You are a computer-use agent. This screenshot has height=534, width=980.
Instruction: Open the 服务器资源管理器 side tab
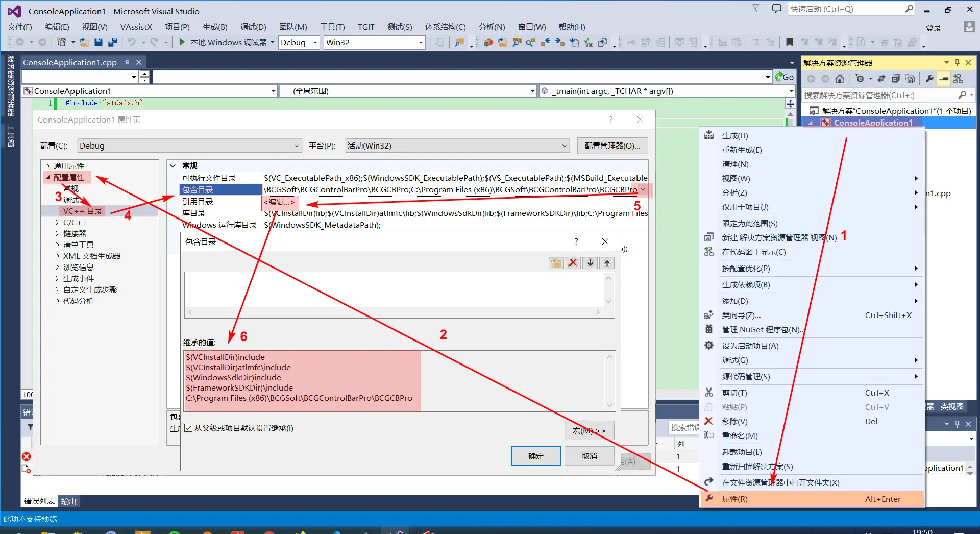pos(10,86)
